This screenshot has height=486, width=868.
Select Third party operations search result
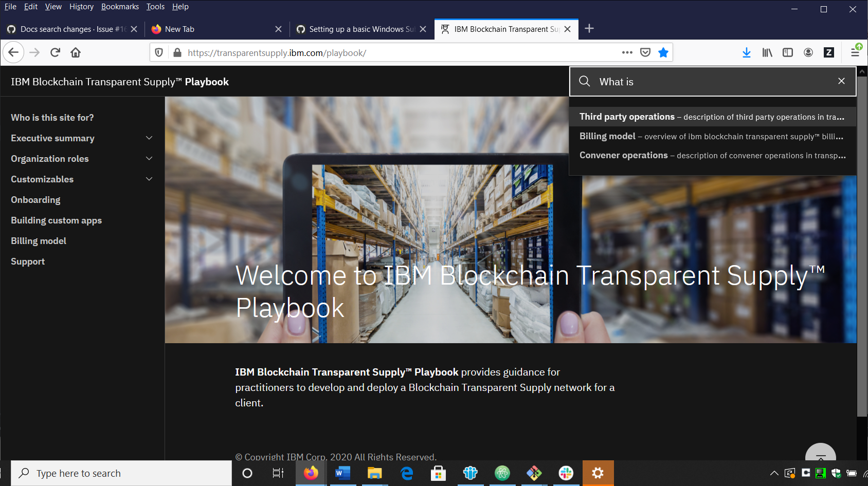(x=712, y=117)
